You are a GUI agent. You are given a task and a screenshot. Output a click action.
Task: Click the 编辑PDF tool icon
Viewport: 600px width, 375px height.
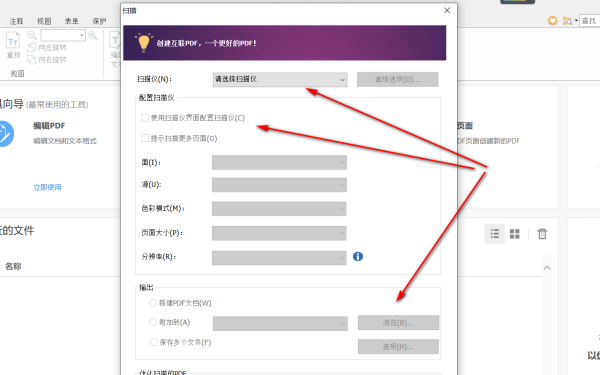5,134
